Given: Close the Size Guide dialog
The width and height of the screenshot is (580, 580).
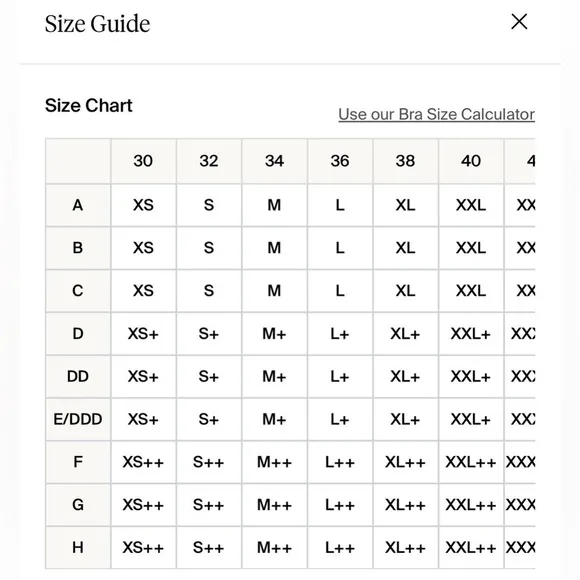Looking at the screenshot, I should point(519,22).
